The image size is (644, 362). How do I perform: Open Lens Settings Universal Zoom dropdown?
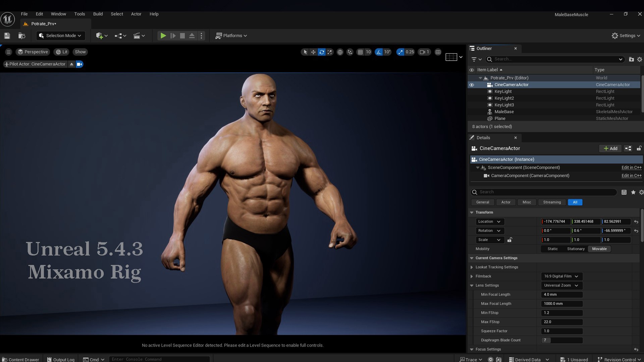pos(561,286)
